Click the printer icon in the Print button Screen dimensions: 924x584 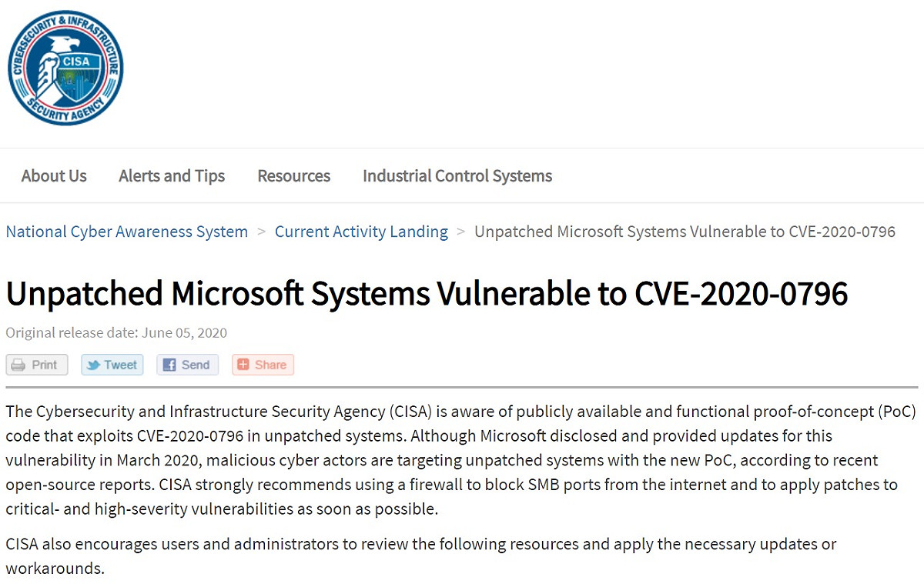point(18,365)
